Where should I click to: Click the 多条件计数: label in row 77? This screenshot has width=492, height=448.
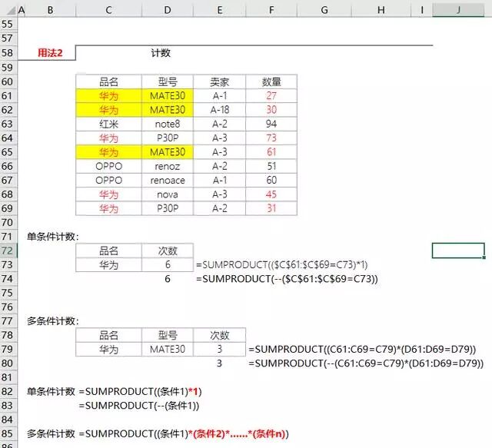click(53, 321)
